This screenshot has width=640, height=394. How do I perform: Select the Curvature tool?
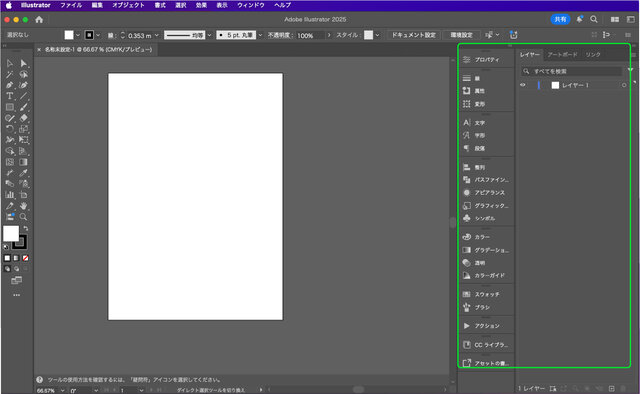pyautogui.click(x=24, y=85)
